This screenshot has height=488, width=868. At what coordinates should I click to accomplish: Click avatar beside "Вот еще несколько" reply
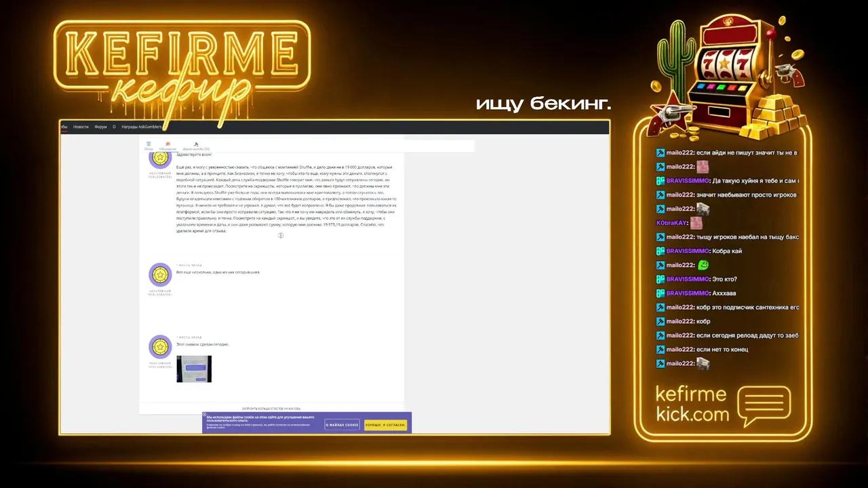(x=160, y=274)
